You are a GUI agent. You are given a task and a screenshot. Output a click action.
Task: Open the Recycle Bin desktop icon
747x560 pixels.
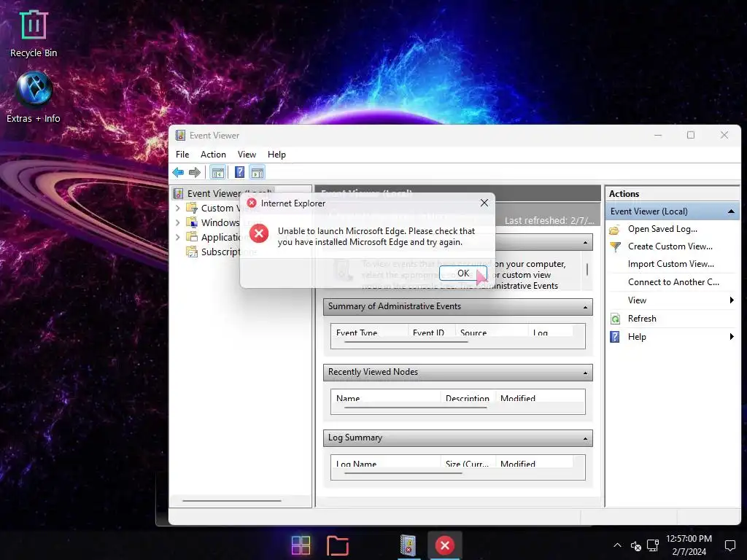click(x=34, y=34)
